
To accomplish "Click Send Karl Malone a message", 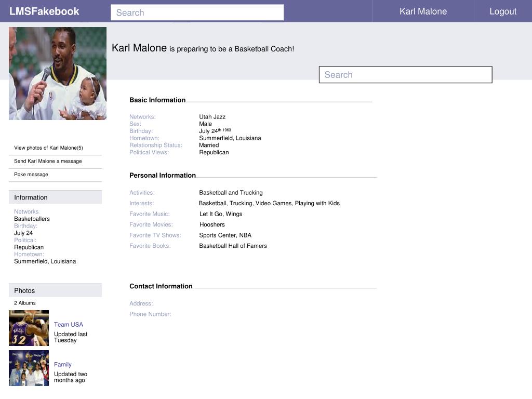I will point(48,161).
